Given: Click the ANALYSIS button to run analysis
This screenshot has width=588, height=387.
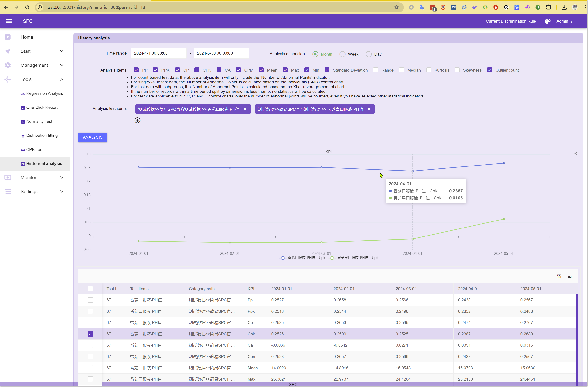Looking at the screenshot, I should 93,137.
